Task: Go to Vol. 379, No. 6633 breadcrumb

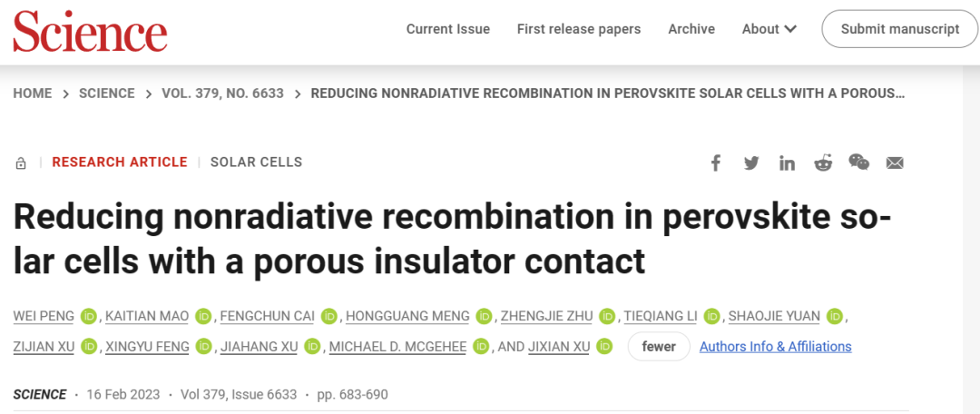Action: pyautogui.click(x=222, y=94)
